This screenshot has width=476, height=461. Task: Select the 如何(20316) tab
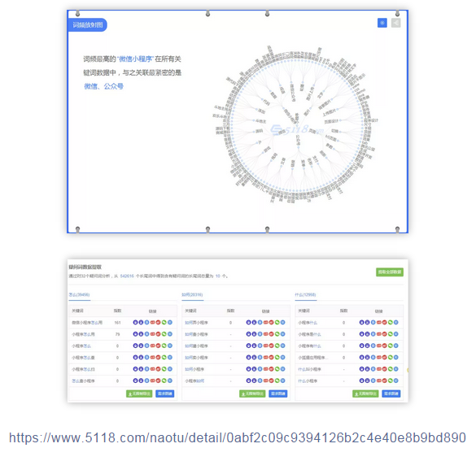192,294
